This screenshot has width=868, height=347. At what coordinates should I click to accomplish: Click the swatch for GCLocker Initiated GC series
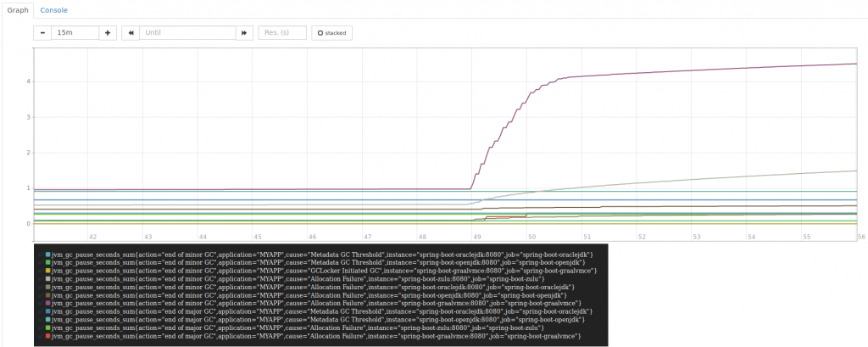click(48, 270)
